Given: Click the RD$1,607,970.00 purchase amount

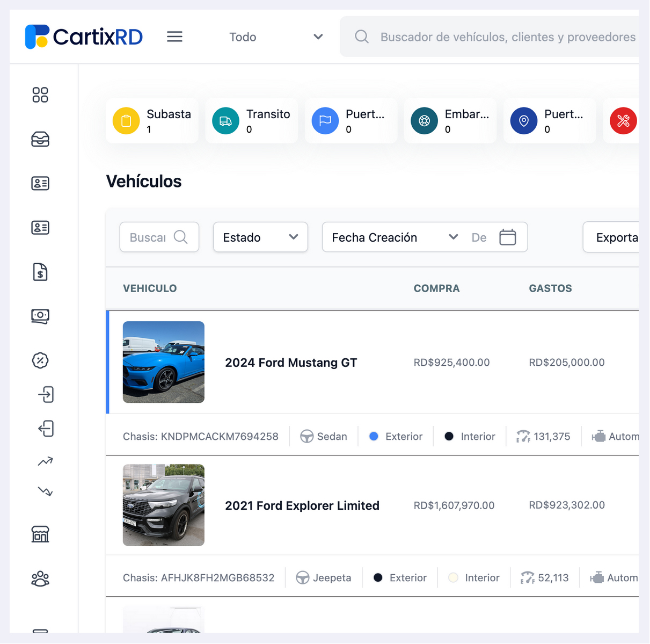Looking at the screenshot, I should tap(454, 505).
